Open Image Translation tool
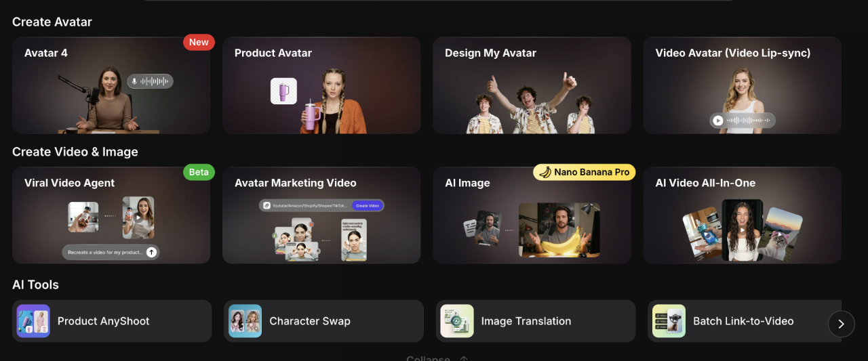Viewport: 868px width, 361px height. (x=536, y=321)
